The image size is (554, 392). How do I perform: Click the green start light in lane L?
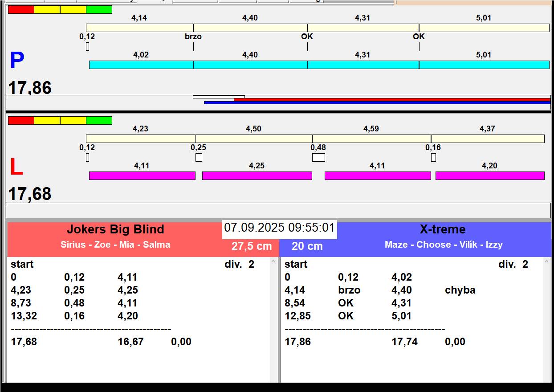coord(99,120)
